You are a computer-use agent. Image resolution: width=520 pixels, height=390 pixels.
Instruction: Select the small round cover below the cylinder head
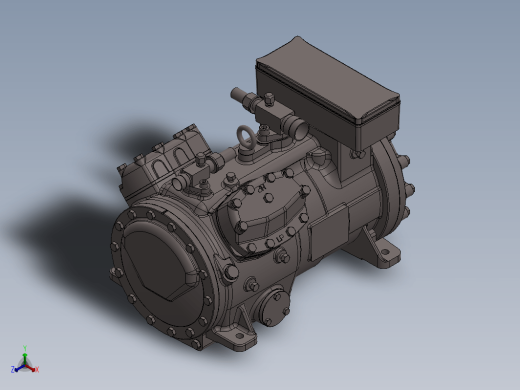273,308
